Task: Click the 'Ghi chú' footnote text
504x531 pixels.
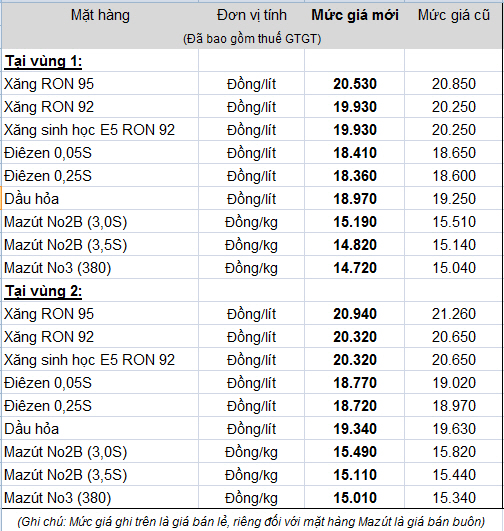Action: coord(251,522)
